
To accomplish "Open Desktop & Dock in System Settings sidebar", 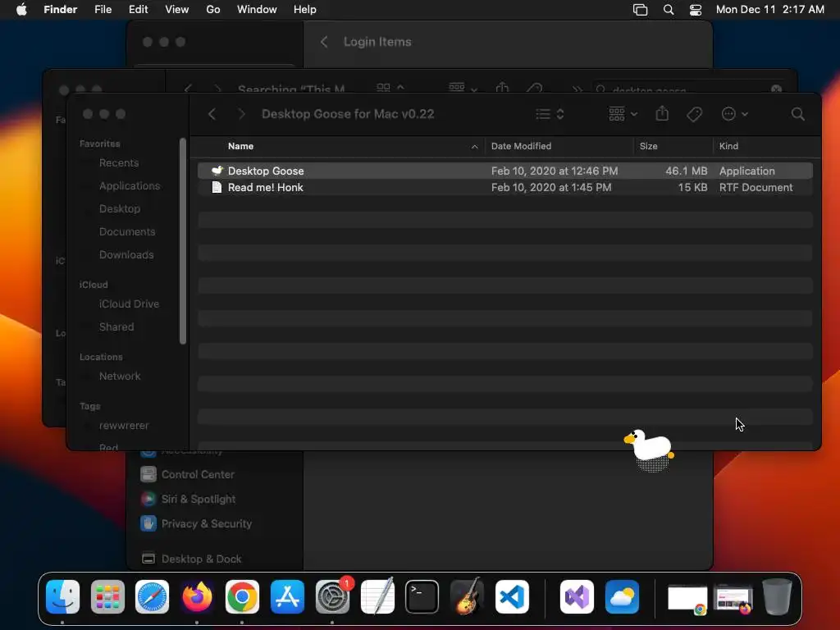I will [191, 559].
